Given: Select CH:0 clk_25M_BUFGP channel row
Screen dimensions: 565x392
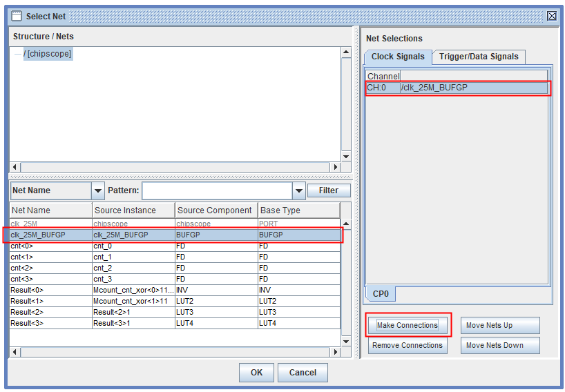Looking at the screenshot, I should pos(456,88).
